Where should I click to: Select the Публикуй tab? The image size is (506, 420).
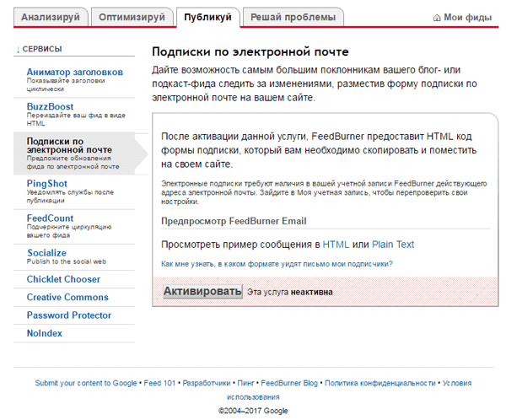point(207,17)
